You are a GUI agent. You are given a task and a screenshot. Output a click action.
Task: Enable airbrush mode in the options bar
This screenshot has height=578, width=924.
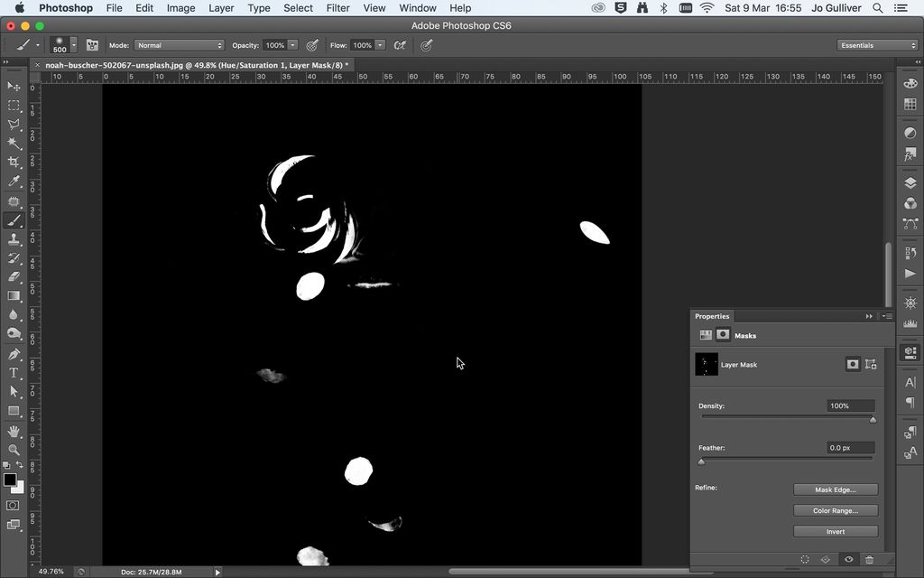tap(400, 44)
